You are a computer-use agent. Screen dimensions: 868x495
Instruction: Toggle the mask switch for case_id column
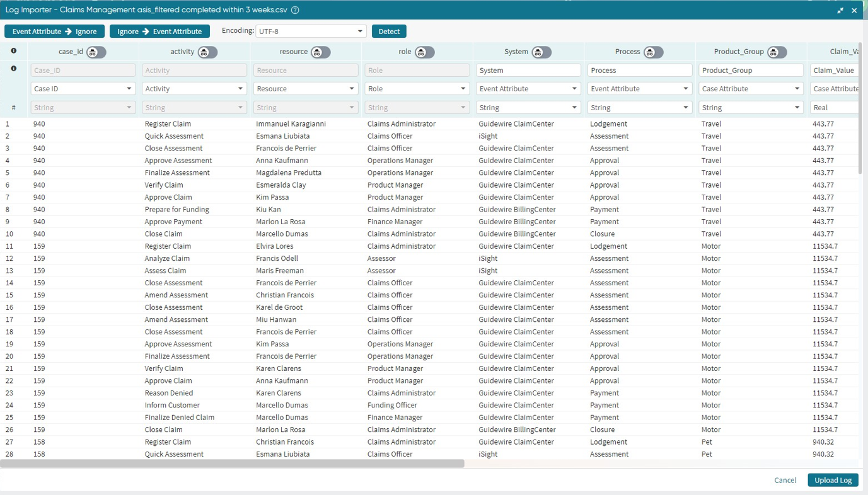(x=96, y=52)
